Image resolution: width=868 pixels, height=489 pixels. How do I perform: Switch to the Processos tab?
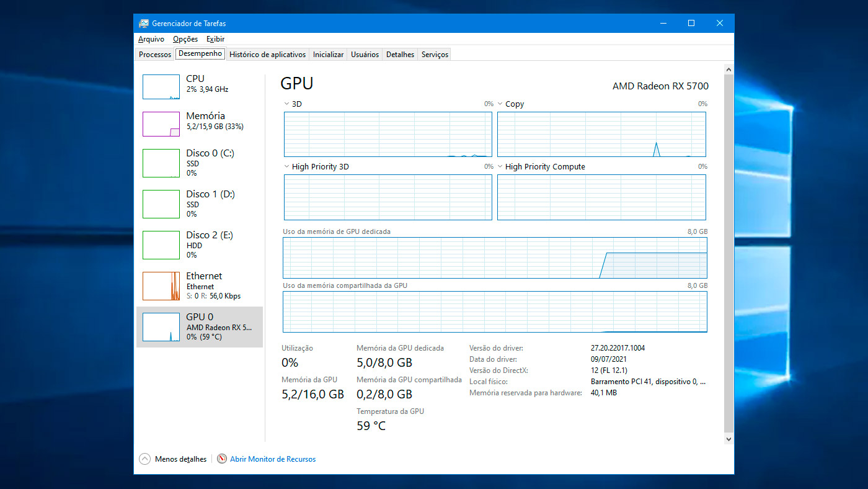tap(155, 55)
